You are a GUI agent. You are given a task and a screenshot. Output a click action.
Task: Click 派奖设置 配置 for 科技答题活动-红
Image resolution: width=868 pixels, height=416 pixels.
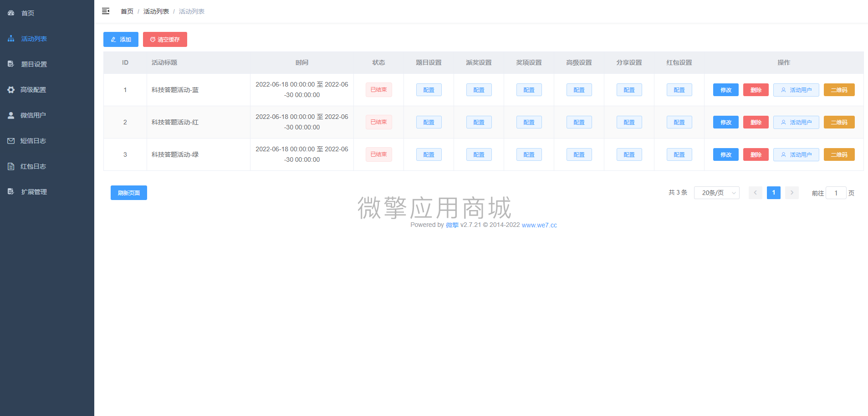(479, 122)
